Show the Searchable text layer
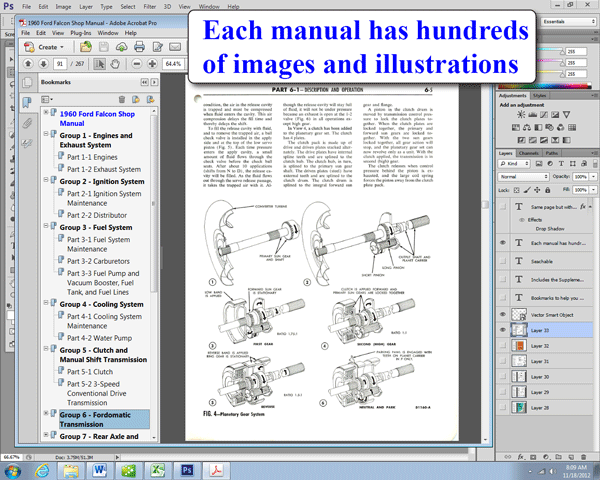This screenshot has height=480, width=600. tap(503, 261)
